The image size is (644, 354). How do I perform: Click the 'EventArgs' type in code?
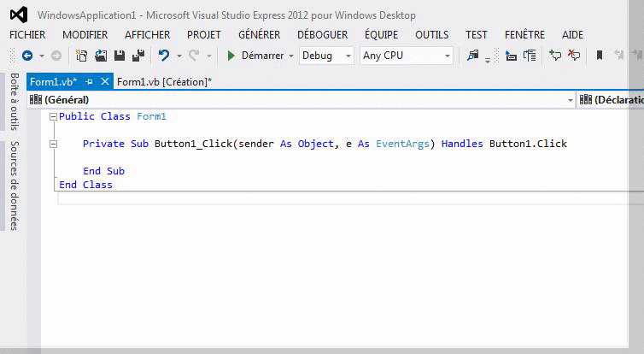402,144
